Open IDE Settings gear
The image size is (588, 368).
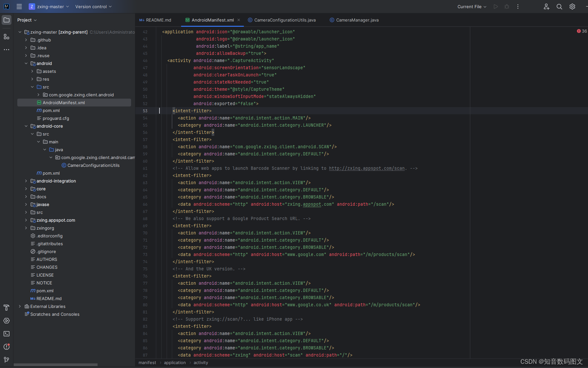[572, 7]
